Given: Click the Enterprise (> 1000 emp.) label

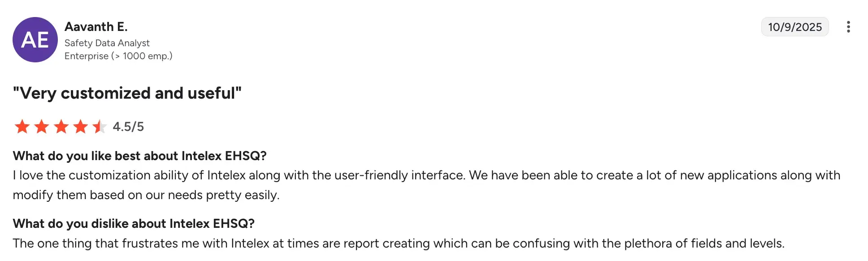Looking at the screenshot, I should click(118, 56).
